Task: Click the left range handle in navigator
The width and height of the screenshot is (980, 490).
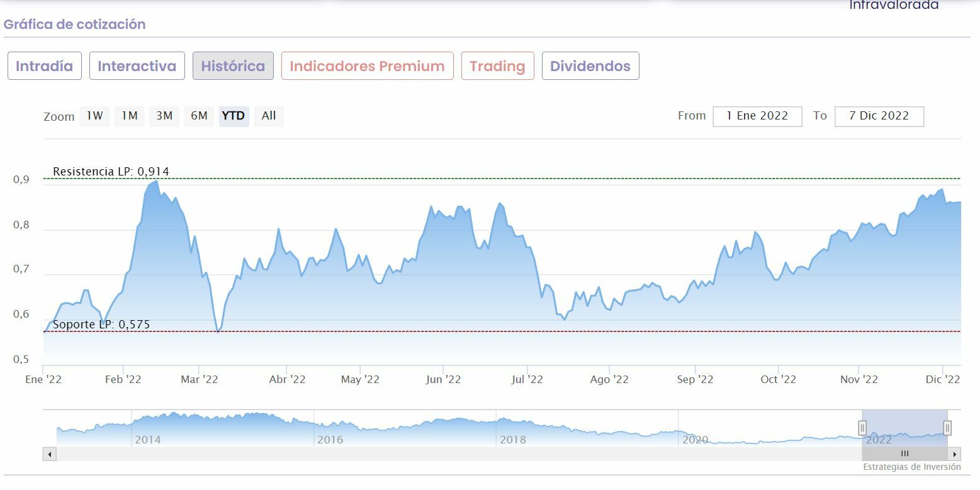Action: pyautogui.click(x=862, y=428)
